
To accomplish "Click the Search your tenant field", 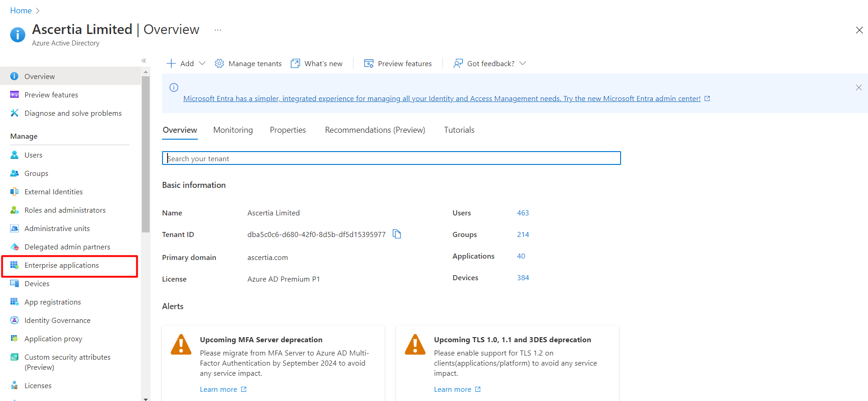I will pyautogui.click(x=392, y=158).
